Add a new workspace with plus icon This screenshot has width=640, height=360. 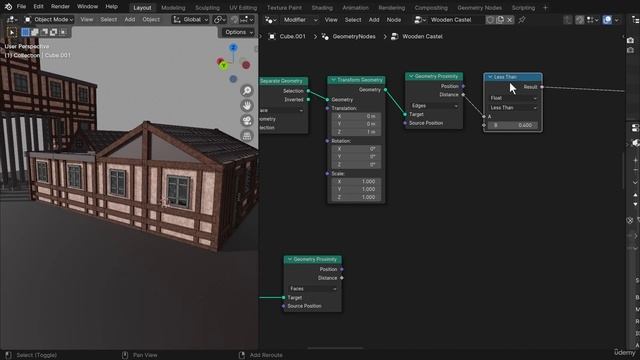tap(545, 7)
